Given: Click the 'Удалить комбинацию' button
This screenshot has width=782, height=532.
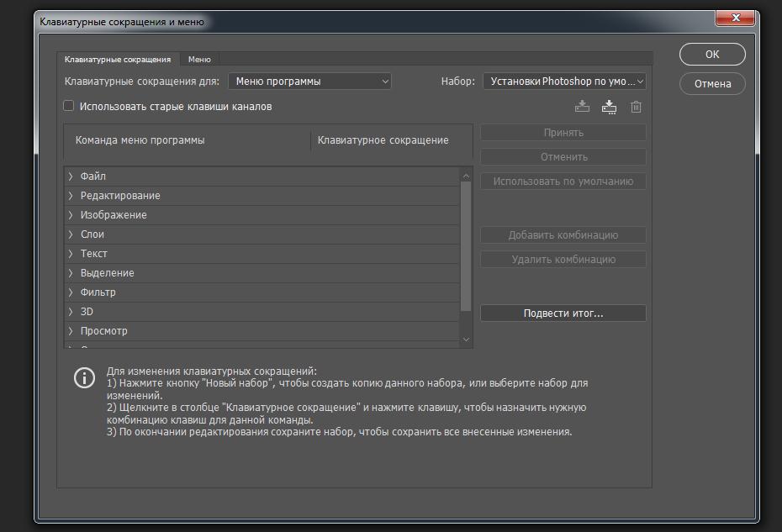Looking at the screenshot, I should coord(563,259).
